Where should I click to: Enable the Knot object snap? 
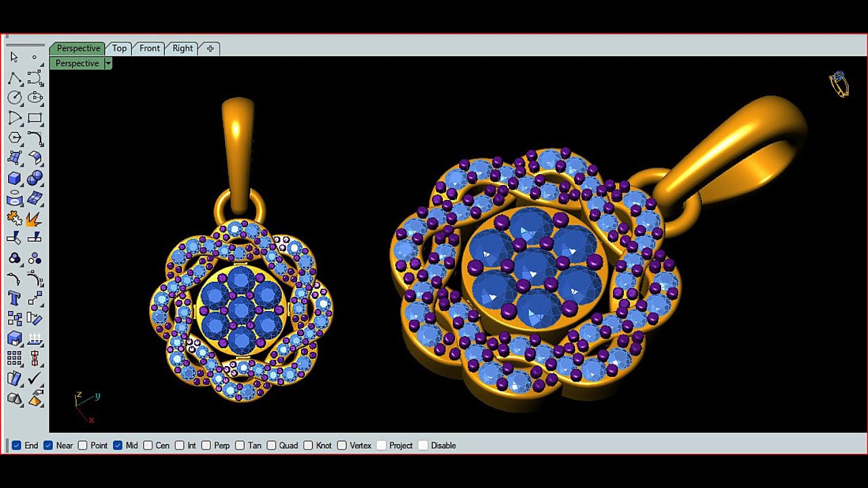click(x=308, y=445)
